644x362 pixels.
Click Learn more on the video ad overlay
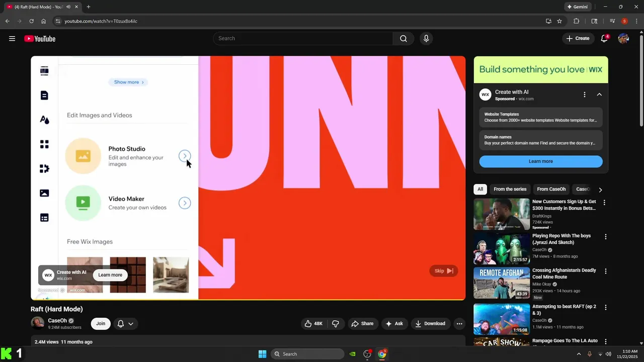[110, 275]
